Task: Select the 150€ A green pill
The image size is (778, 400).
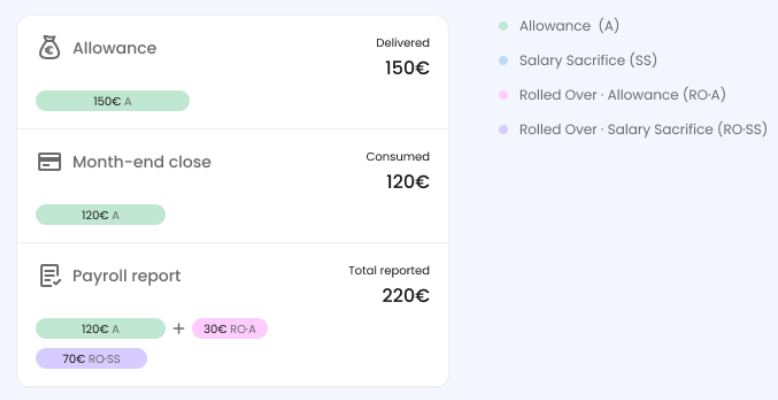Action: tap(112, 101)
